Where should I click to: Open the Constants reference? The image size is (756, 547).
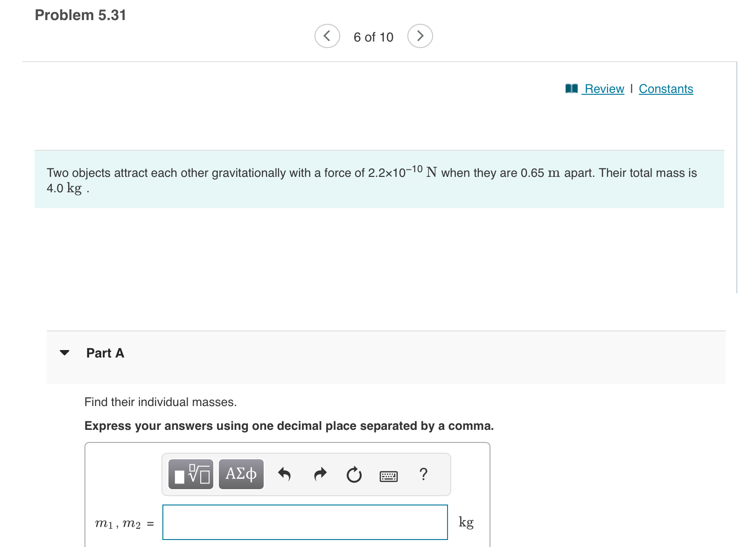[666, 89]
